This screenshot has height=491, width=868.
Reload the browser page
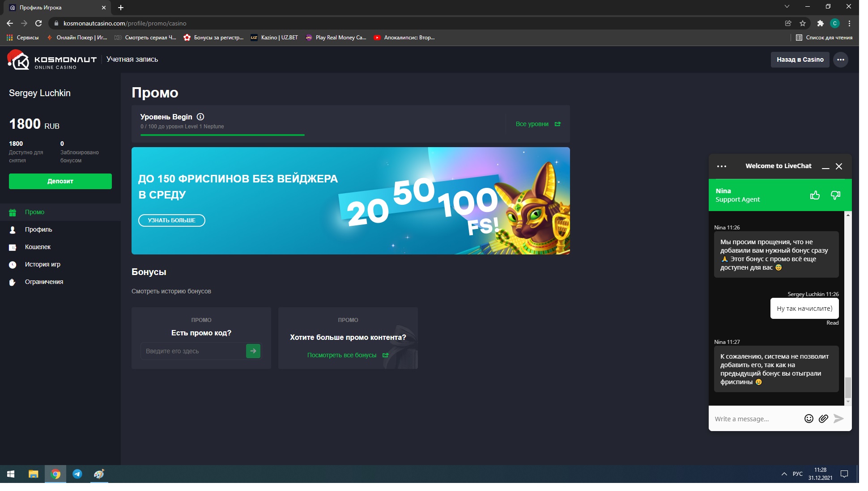(x=38, y=23)
